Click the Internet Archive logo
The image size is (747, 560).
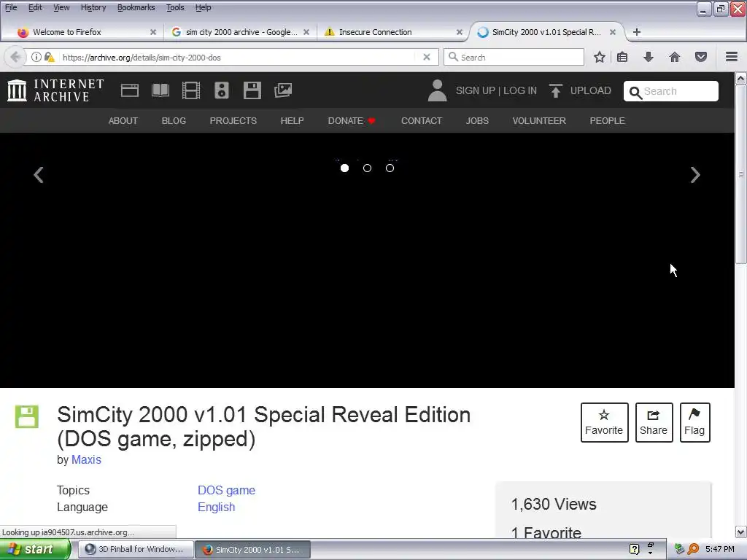click(x=55, y=90)
